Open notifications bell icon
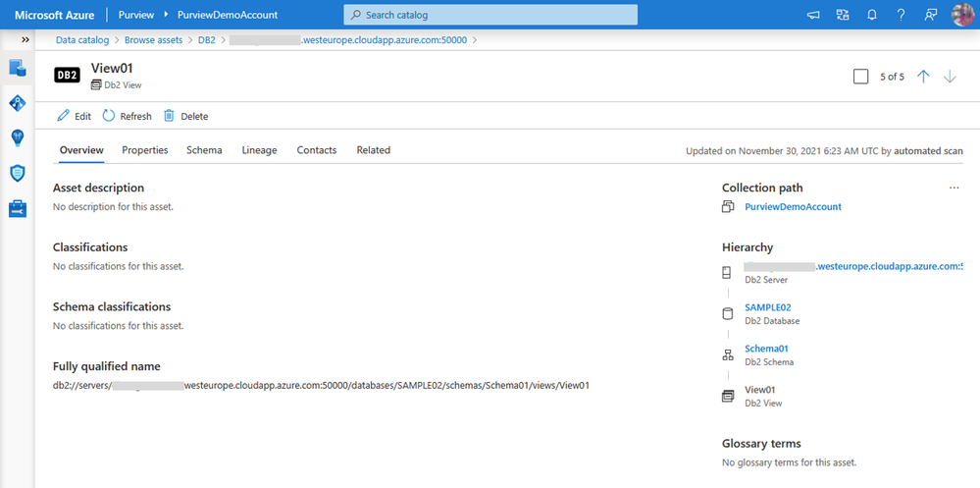 (x=872, y=15)
